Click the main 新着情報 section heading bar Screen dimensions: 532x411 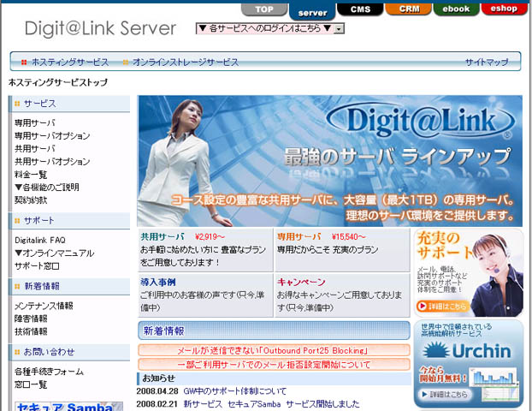coord(274,331)
